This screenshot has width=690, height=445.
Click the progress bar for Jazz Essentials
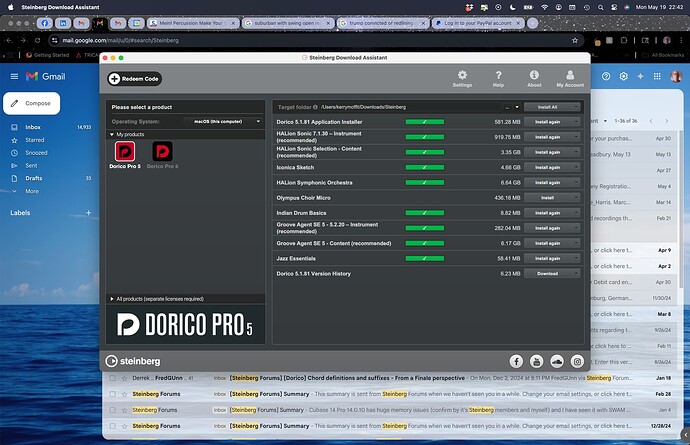click(x=425, y=258)
